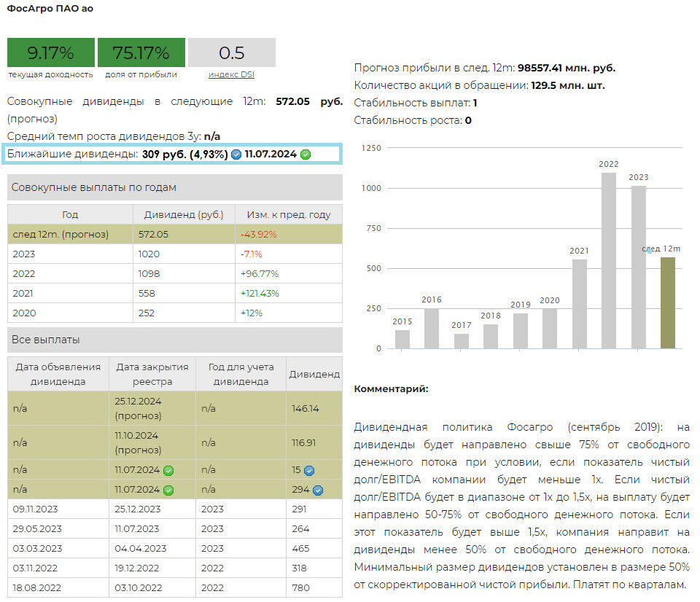Screen dimensions: 700x602
Task: Click green checkmark in the dividend 294 row
Action: (168, 490)
